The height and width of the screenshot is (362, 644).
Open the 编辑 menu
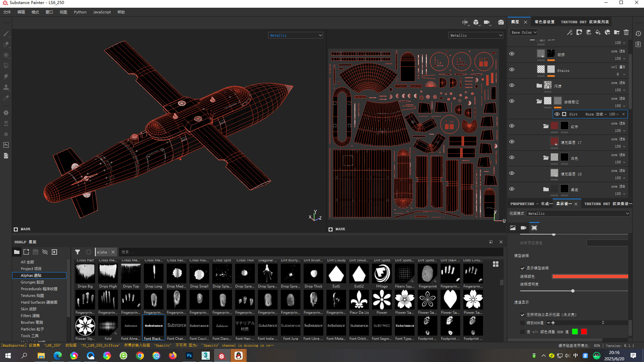click(x=21, y=12)
